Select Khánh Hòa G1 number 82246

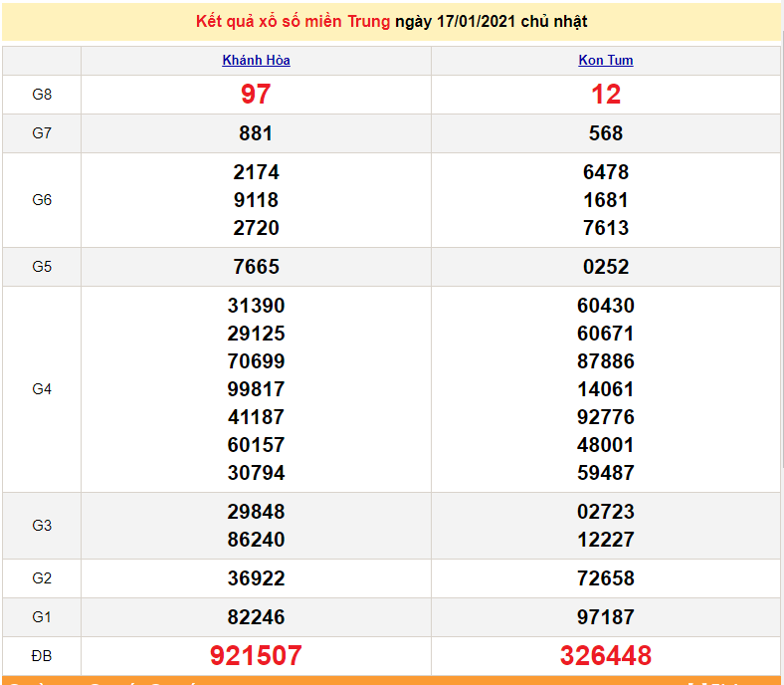point(256,617)
